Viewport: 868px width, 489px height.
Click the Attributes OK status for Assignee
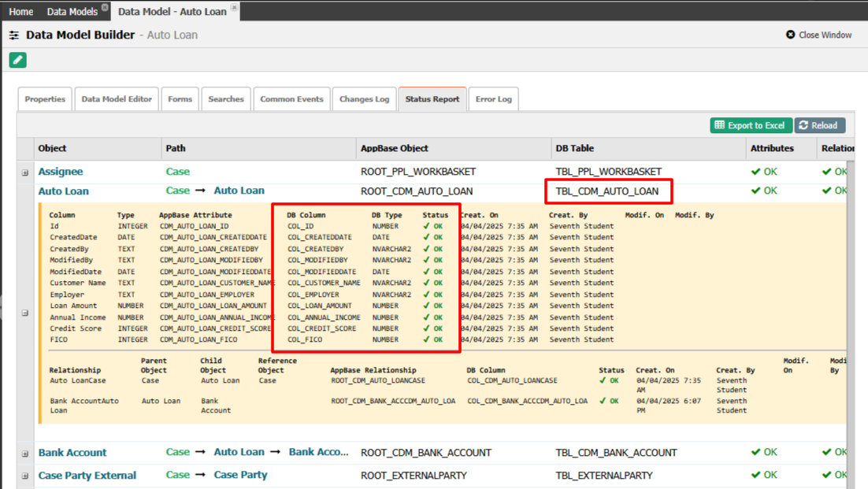click(764, 172)
